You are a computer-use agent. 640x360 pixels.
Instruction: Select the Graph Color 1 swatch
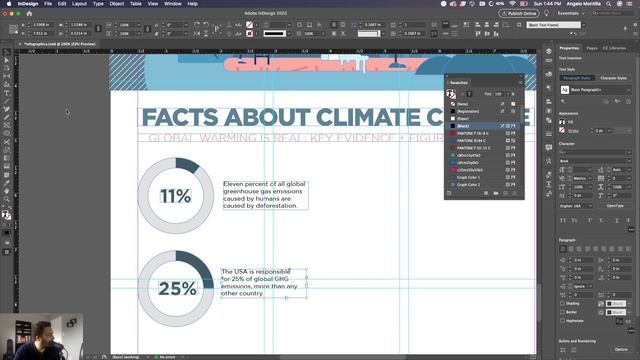(x=483, y=178)
